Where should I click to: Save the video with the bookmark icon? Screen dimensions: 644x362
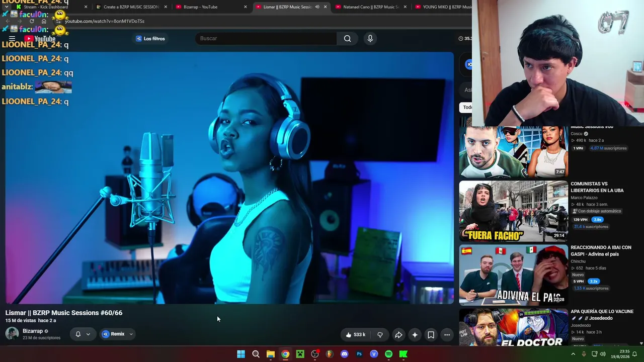tap(431, 335)
